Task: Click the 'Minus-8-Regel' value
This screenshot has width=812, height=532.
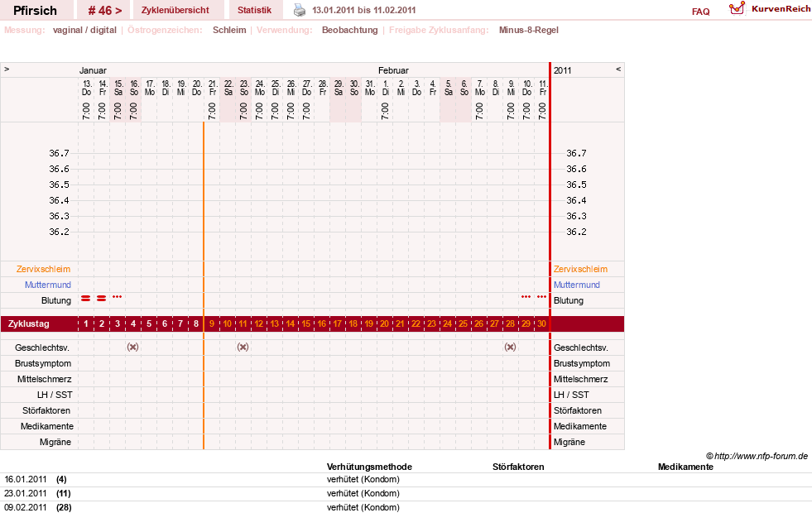Action: (x=529, y=30)
